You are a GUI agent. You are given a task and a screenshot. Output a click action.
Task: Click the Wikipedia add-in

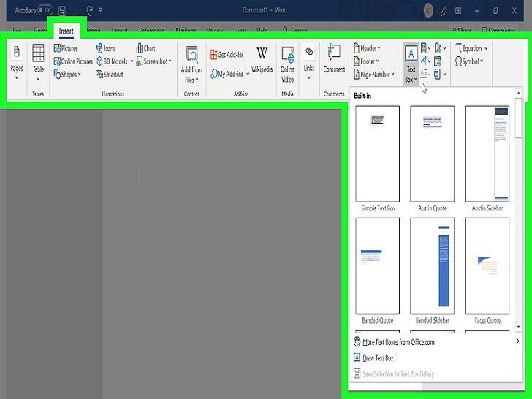coord(262,60)
